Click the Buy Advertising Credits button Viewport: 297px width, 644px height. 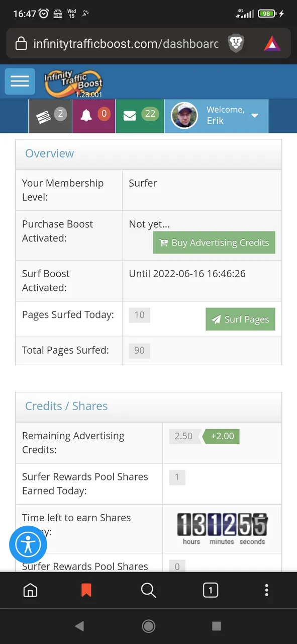click(214, 243)
